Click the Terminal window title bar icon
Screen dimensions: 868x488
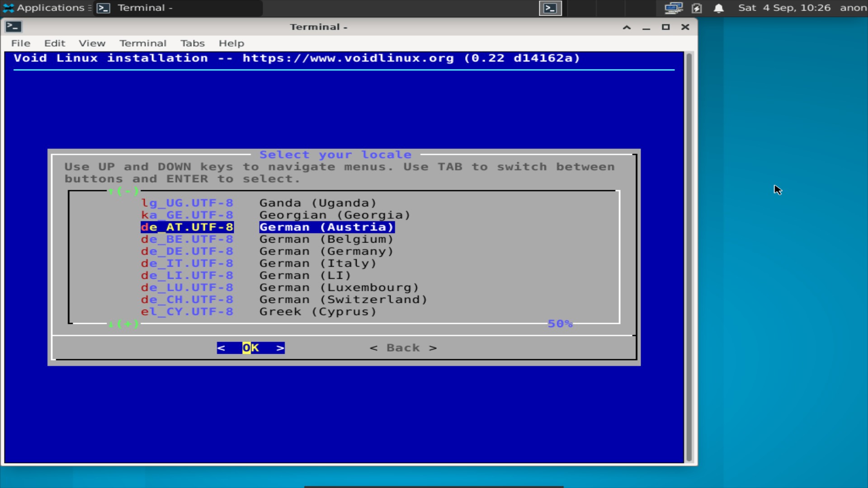[13, 27]
